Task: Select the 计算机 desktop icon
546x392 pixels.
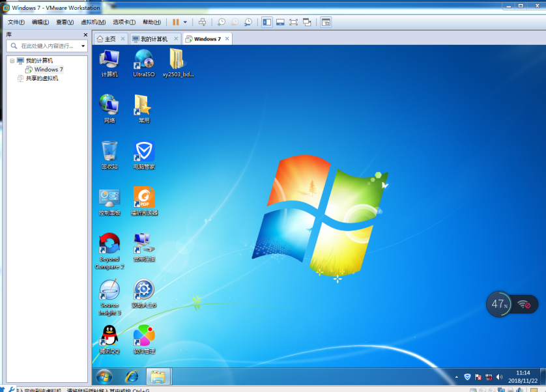Action: 109,63
